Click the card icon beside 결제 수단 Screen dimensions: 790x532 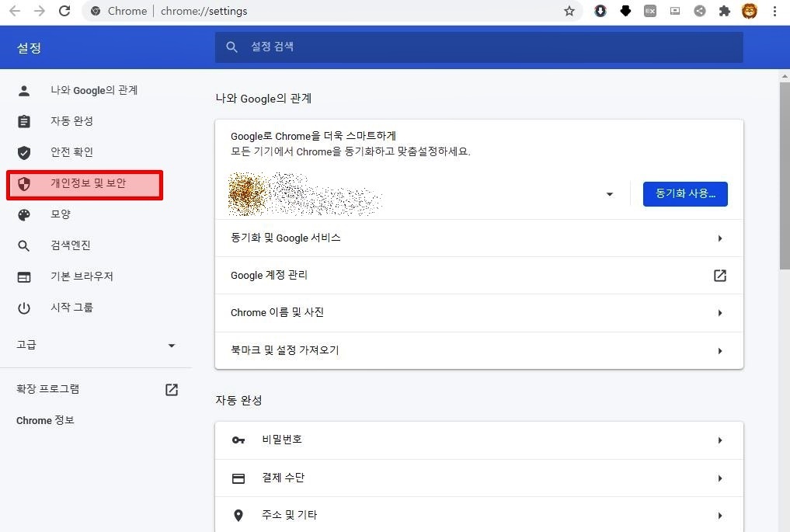tap(238, 478)
